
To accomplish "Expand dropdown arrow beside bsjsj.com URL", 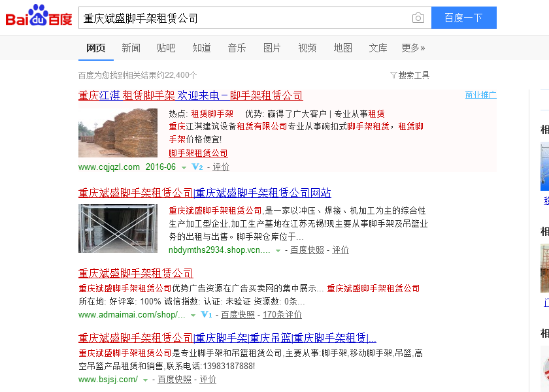I will point(145,380).
